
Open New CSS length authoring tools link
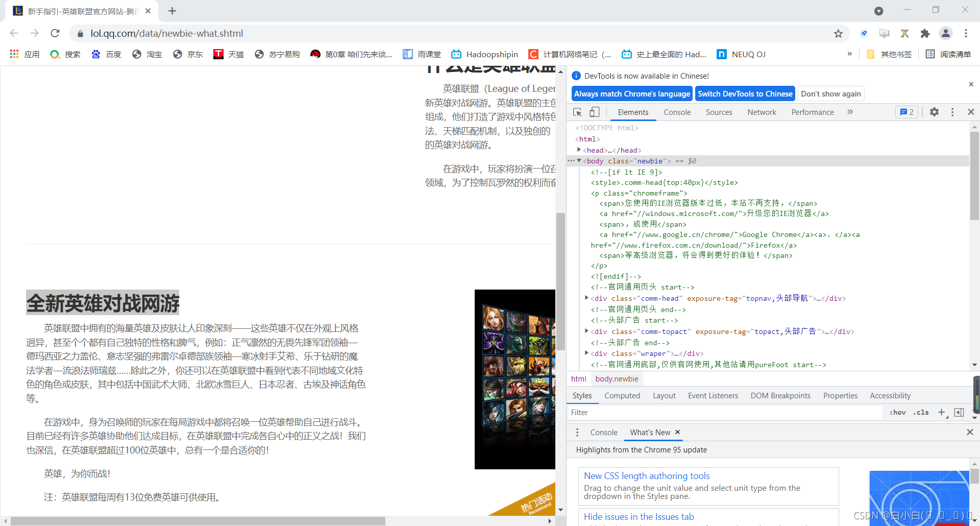[647, 476]
